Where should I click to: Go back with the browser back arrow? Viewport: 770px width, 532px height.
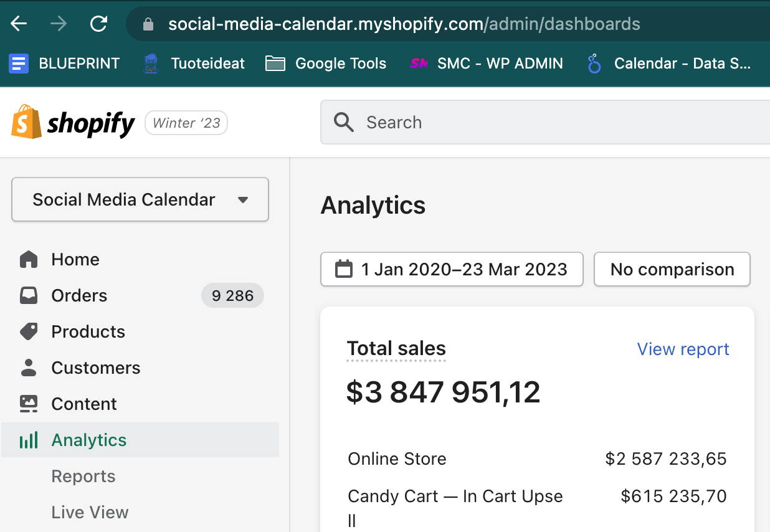tap(19, 24)
